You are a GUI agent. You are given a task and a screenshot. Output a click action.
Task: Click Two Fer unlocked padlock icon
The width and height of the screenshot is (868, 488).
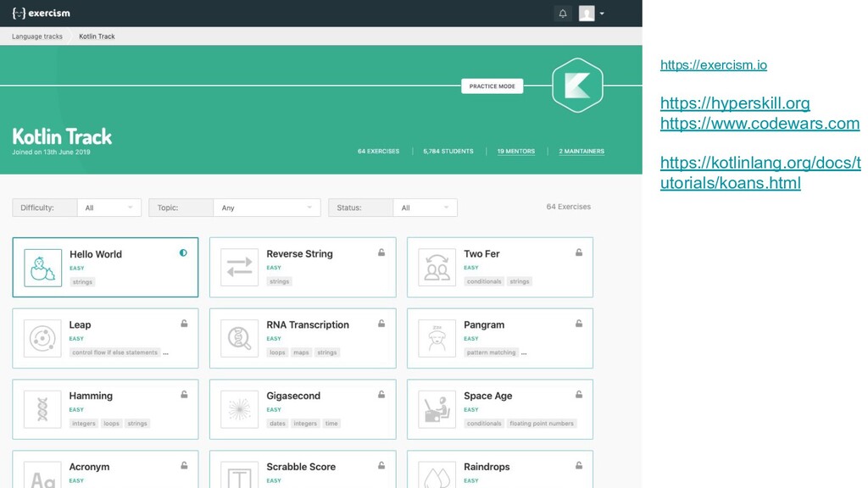pyautogui.click(x=578, y=252)
